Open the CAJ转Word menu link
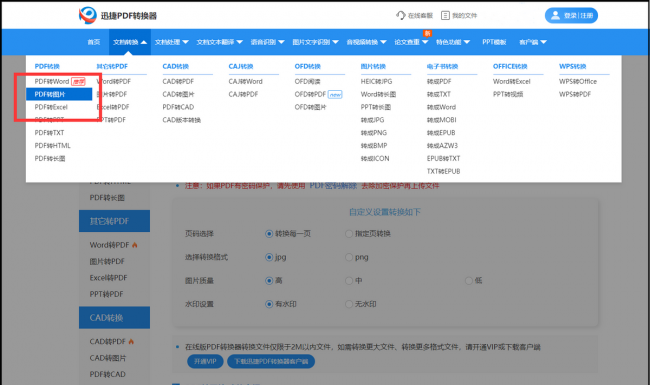650x385 pixels. (245, 82)
